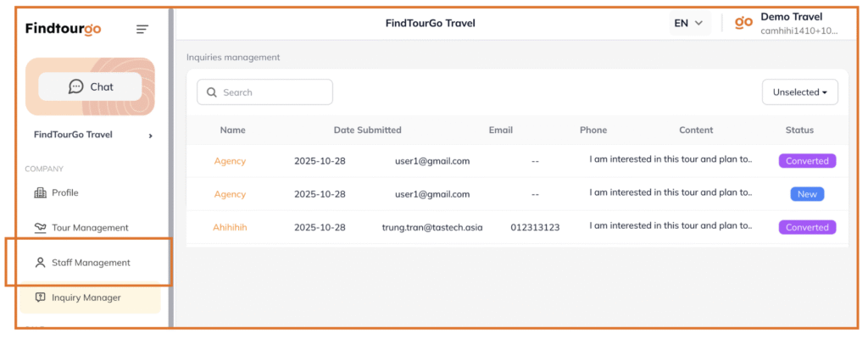Open the EN language dropdown
Viewport: 868px width, 339px height.
[688, 23]
